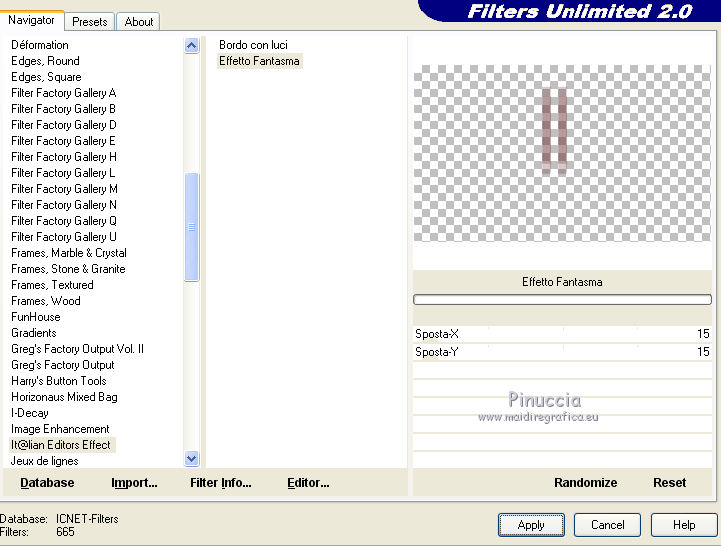Select the Gradients category
721x546 pixels.
34,333
